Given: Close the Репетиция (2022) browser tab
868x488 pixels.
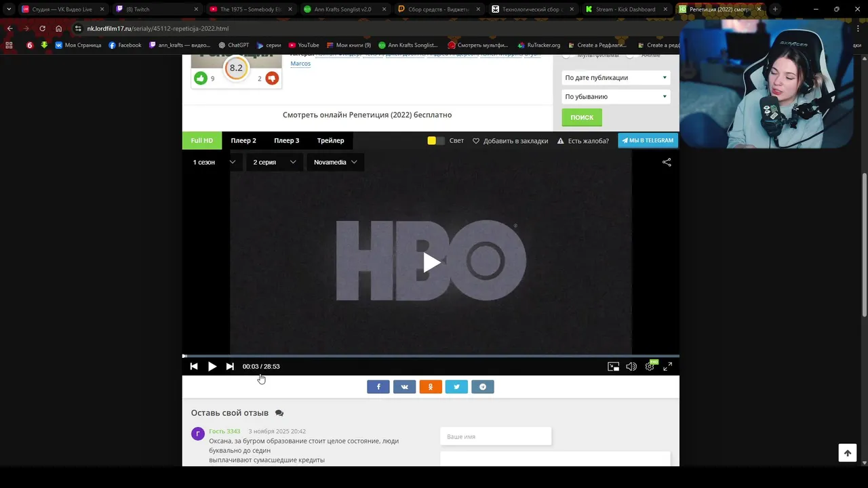Looking at the screenshot, I should click(x=759, y=9).
